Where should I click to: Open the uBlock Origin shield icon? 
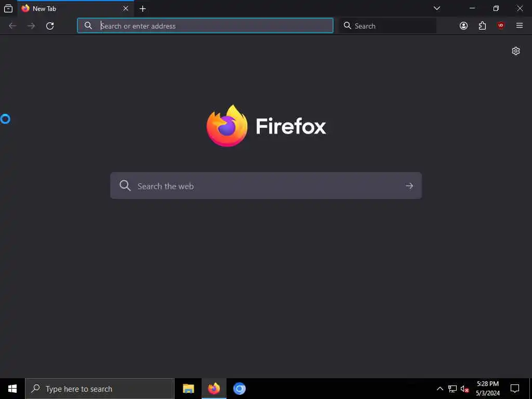coord(501,26)
